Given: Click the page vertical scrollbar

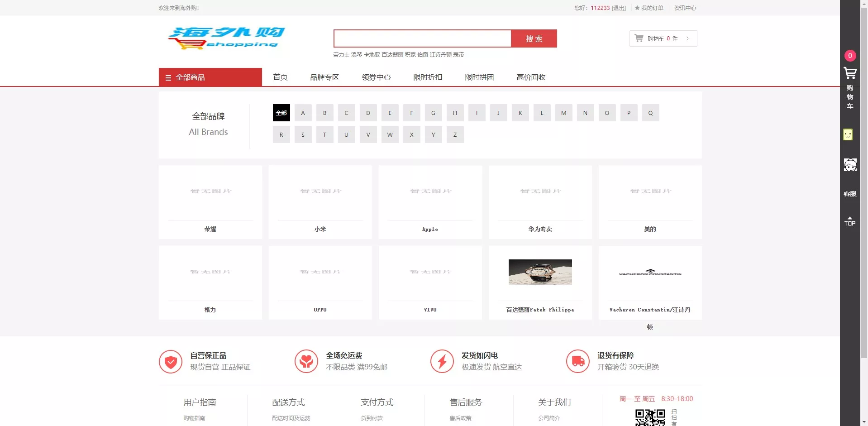Looking at the screenshot, I should 864,181.
